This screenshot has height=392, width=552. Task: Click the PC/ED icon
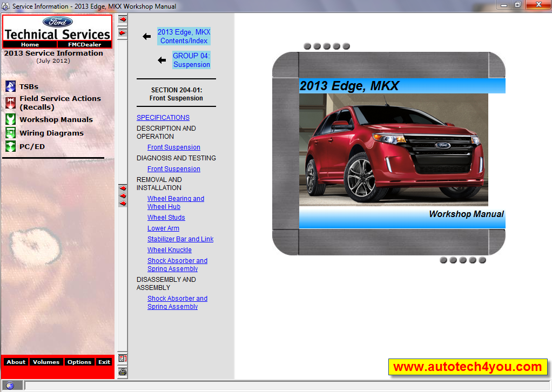tap(11, 146)
